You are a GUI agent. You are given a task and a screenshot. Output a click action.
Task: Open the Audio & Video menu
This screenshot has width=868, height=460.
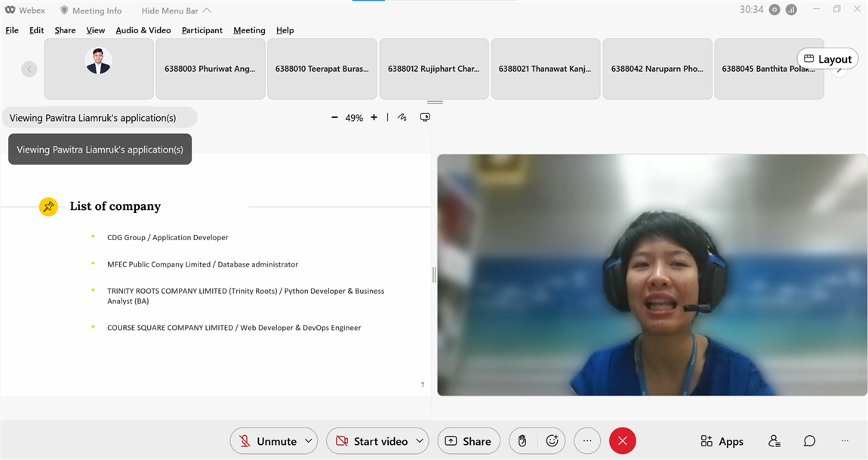point(143,30)
